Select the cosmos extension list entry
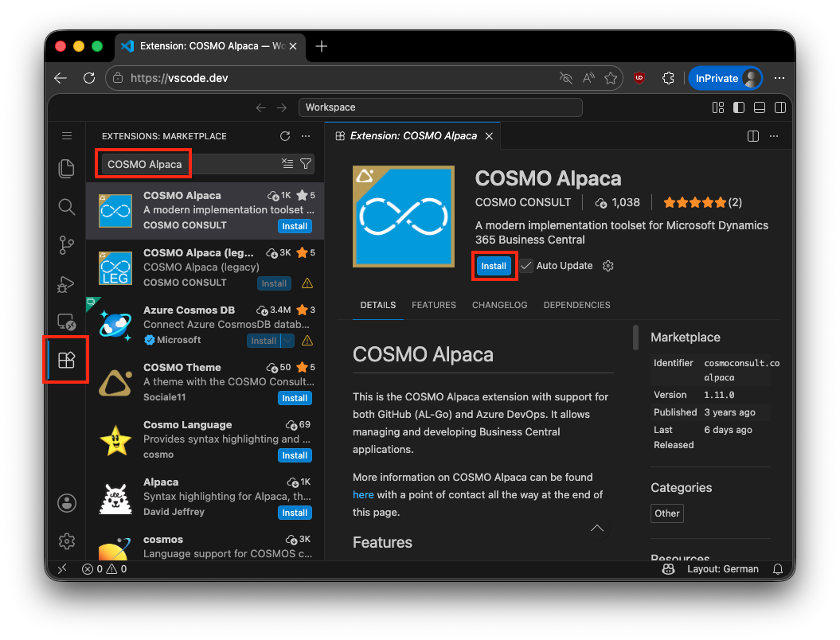The width and height of the screenshot is (840, 640). tap(205, 545)
